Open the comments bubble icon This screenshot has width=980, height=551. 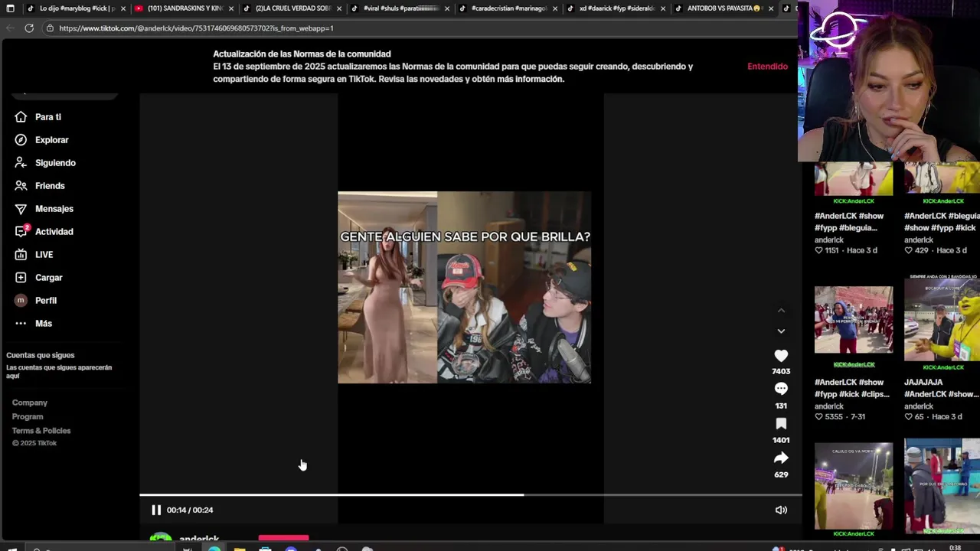(781, 389)
